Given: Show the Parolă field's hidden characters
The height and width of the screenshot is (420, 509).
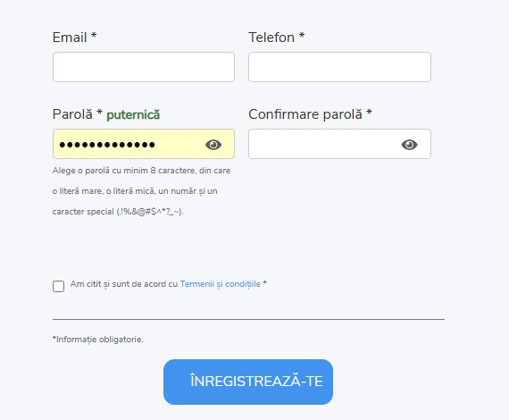Looking at the screenshot, I should tap(213, 145).
